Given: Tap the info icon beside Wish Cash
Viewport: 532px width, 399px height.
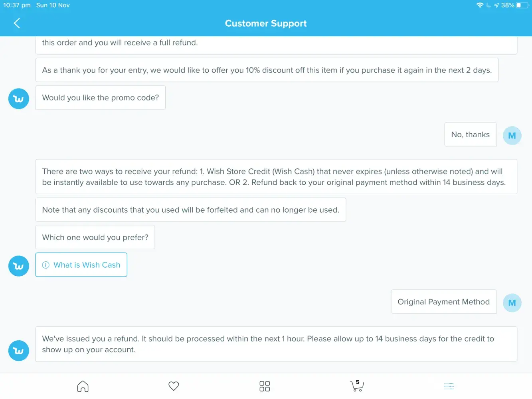Looking at the screenshot, I should click(x=46, y=265).
